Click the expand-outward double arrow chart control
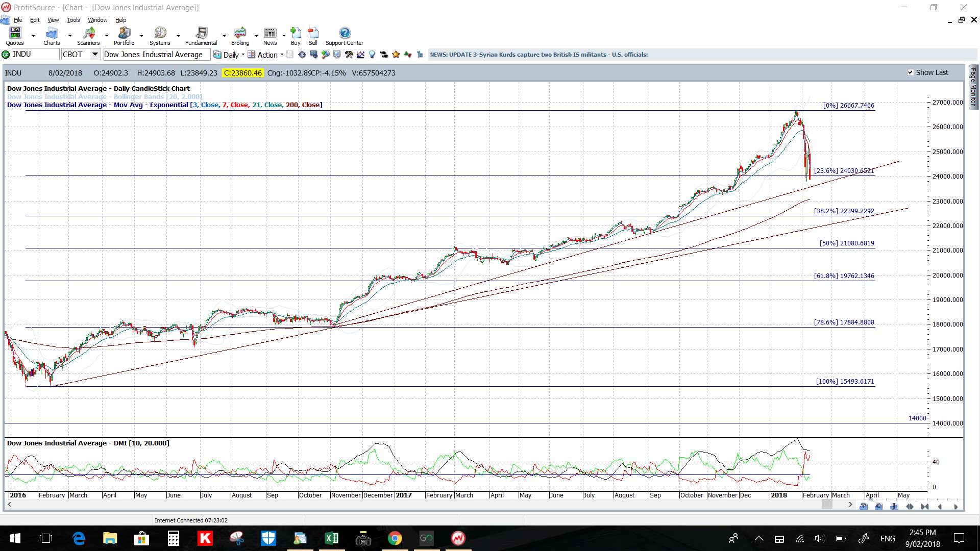980x551 pixels. pos(910,507)
